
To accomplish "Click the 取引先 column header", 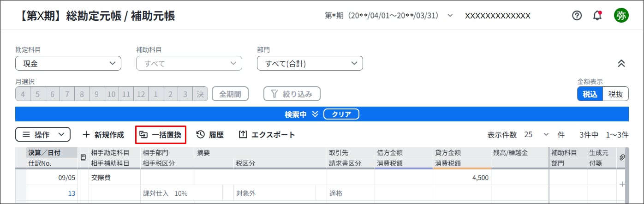I will pos(351,153).
